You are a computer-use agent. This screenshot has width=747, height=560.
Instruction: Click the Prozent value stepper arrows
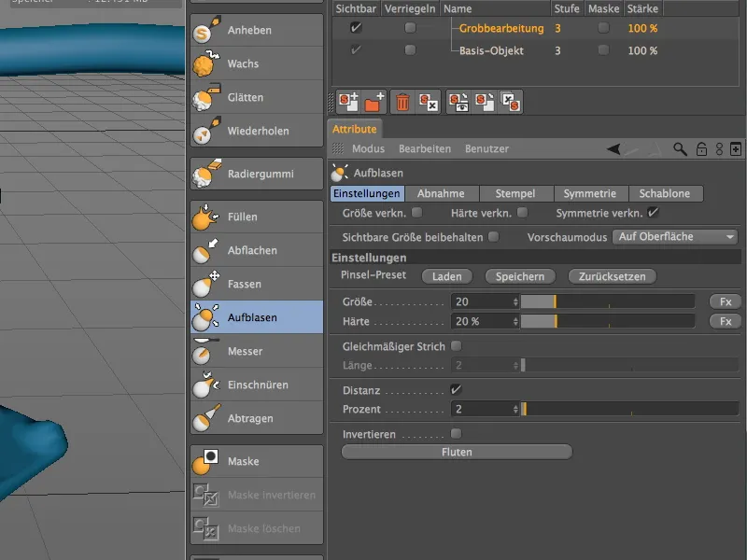click(515, 409)
